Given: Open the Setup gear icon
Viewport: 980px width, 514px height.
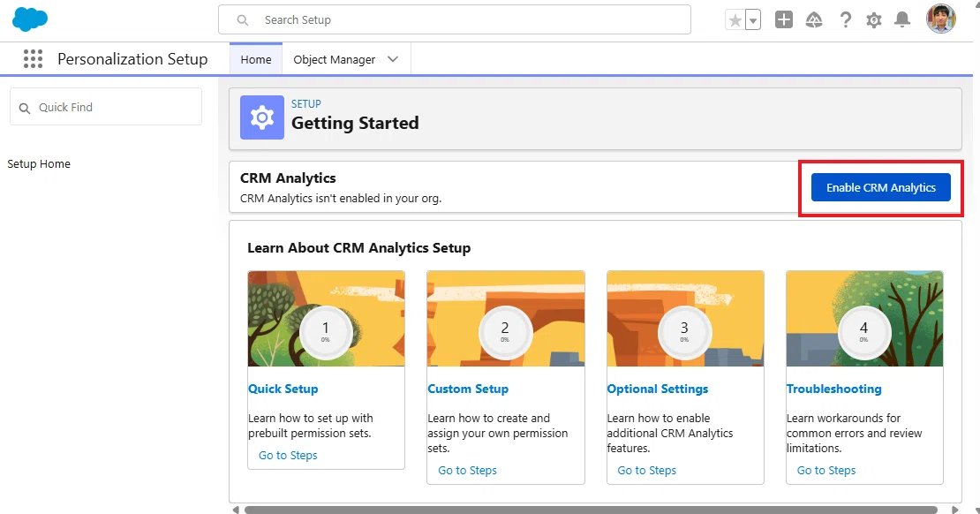Looking at the screenshot, I should point(874,20).
